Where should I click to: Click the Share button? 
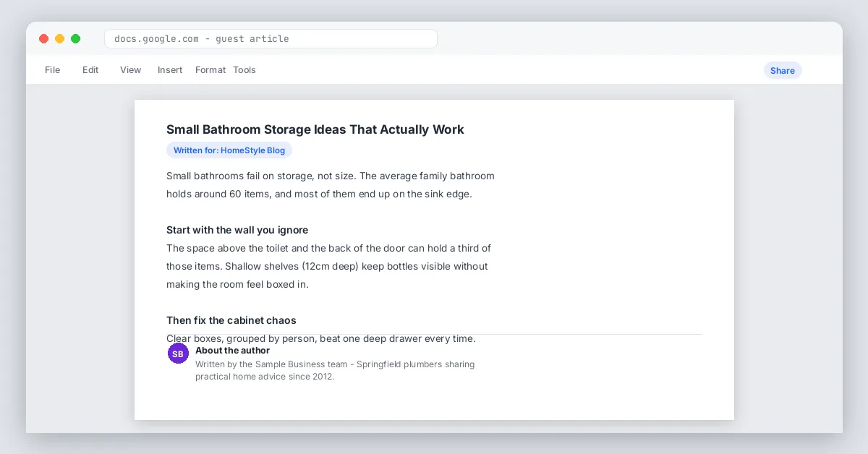click(x=783, y=70)
